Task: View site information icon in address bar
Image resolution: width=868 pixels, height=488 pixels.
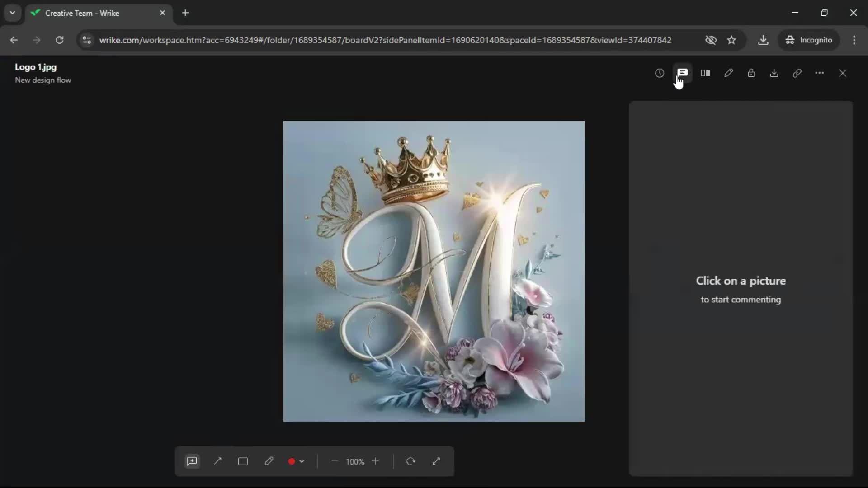Action: coord(87,40)
